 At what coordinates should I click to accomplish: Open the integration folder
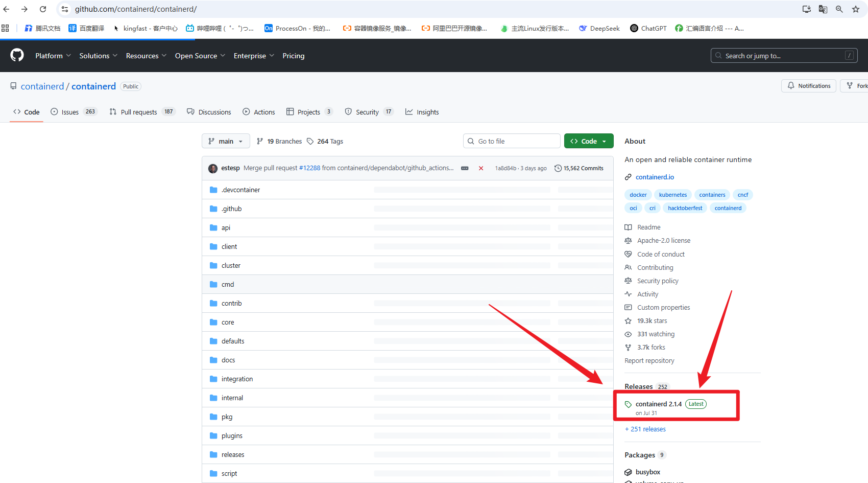(x=237, y=379)
